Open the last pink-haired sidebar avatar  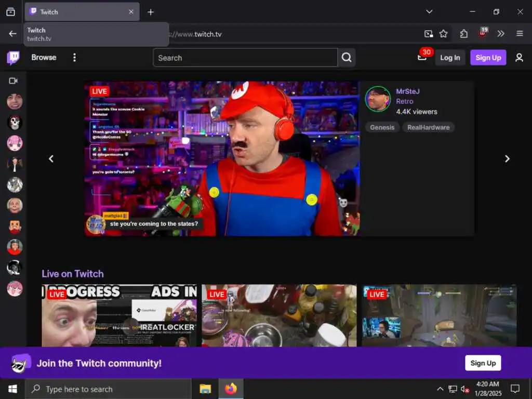click(15, 289)
